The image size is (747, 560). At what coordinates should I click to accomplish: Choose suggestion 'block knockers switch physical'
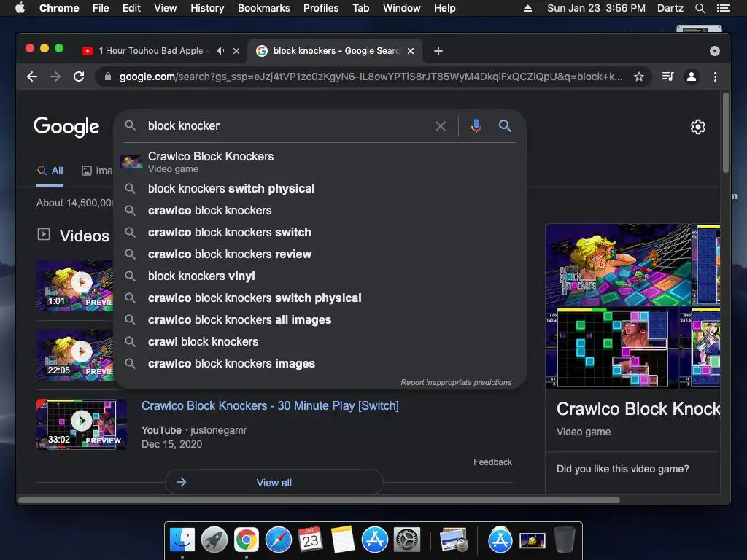[x=320, y=189]
